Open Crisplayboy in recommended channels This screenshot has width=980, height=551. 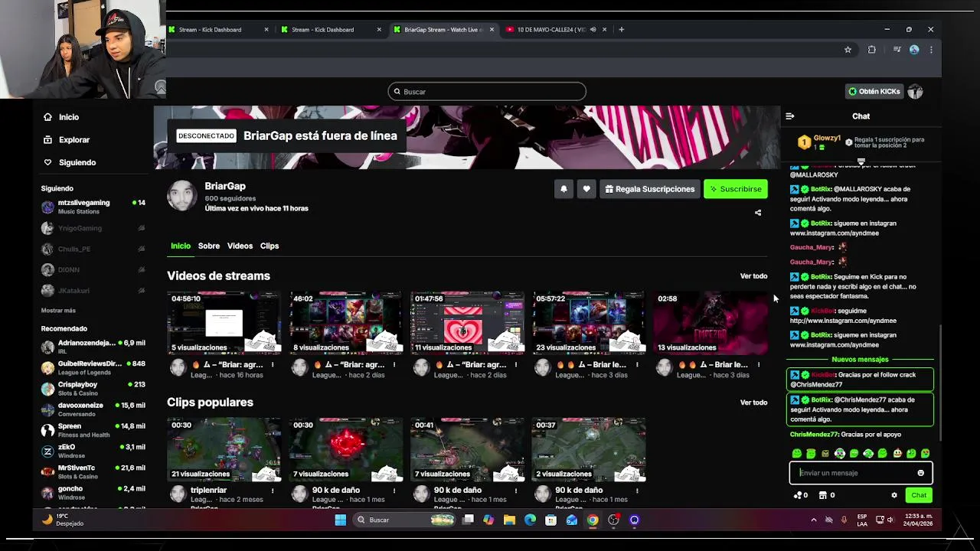pyautogui.click(x=93, y=388)
